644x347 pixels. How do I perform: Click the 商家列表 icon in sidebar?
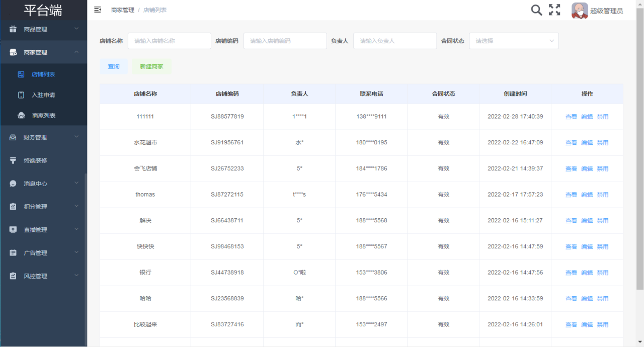(x=21, y=116)
